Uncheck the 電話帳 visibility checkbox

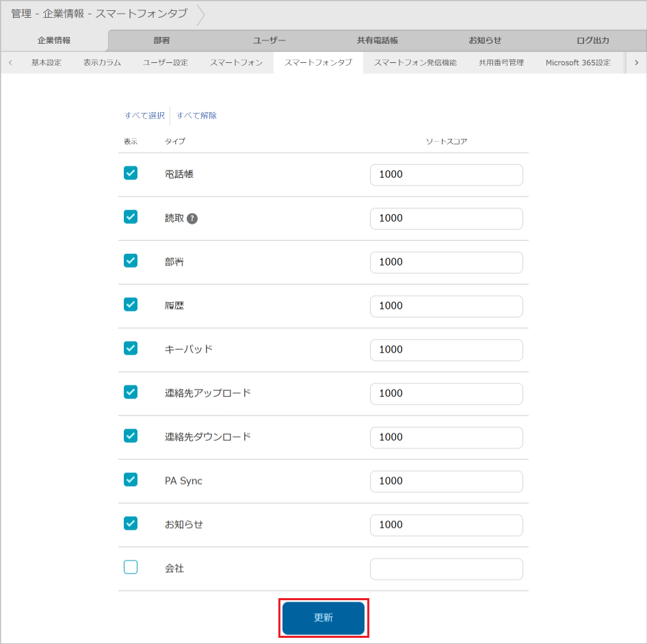[x=130, y=173]
